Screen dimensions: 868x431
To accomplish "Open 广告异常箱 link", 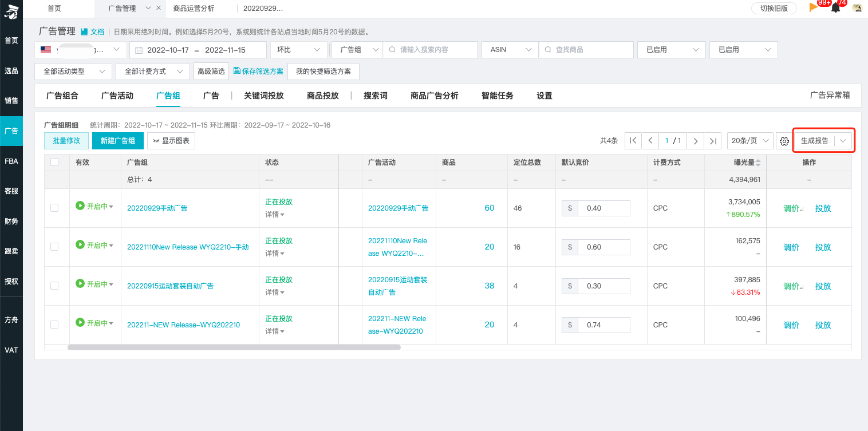I will point(830,95).
